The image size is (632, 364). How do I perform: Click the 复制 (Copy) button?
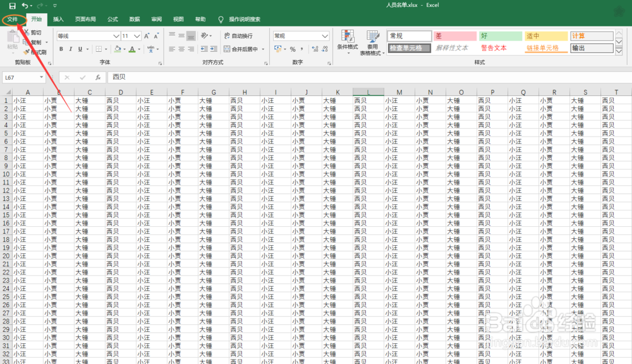[33, 42]
